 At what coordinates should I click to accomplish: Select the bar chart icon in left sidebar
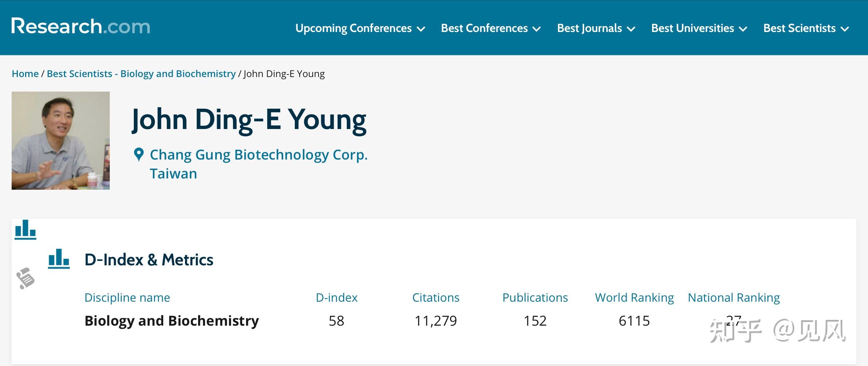click(x=25, y=230)
